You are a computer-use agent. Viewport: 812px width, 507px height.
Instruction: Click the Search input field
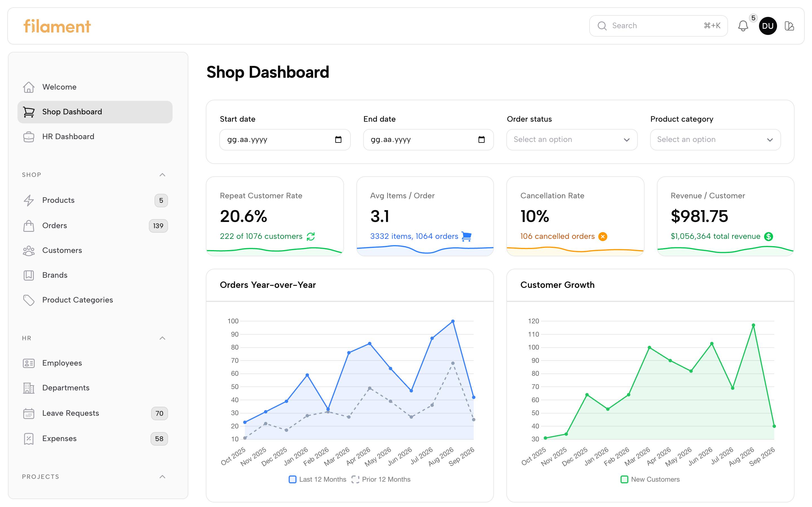pyautogui.click(x=658, y=26)
